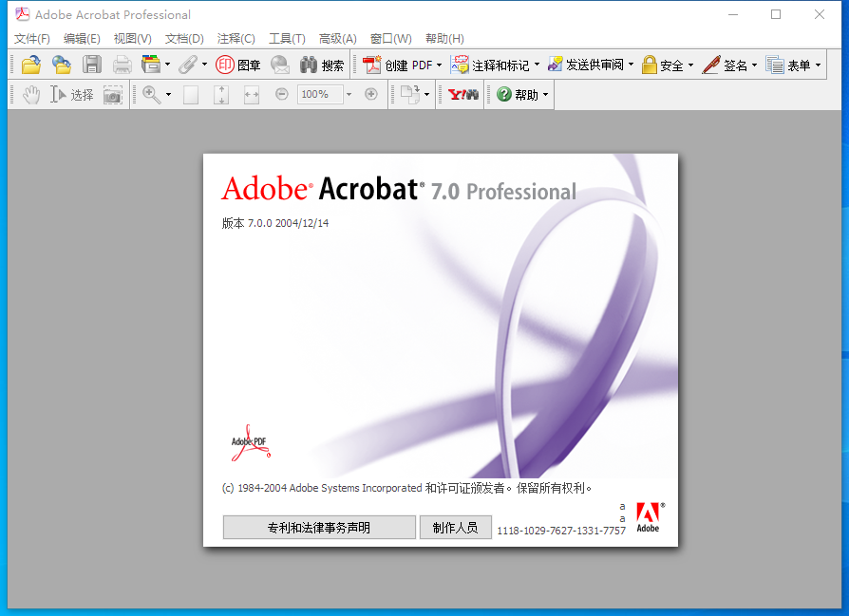Screen dimensions: 849x616
Task: Expand the 发送供审阅 dropdown arrow
Action: pyautogui.click(x=632, y=65)
